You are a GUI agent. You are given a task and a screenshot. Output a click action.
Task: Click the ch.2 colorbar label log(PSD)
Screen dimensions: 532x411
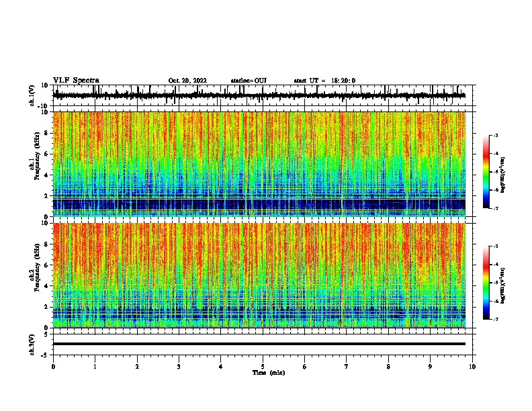click(503, 285)
